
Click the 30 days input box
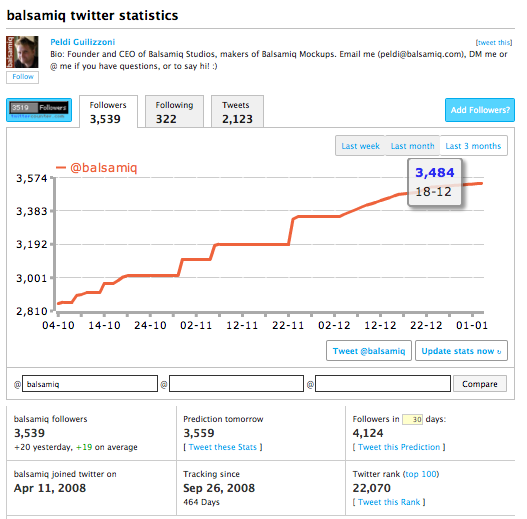[x=412, y=419]
